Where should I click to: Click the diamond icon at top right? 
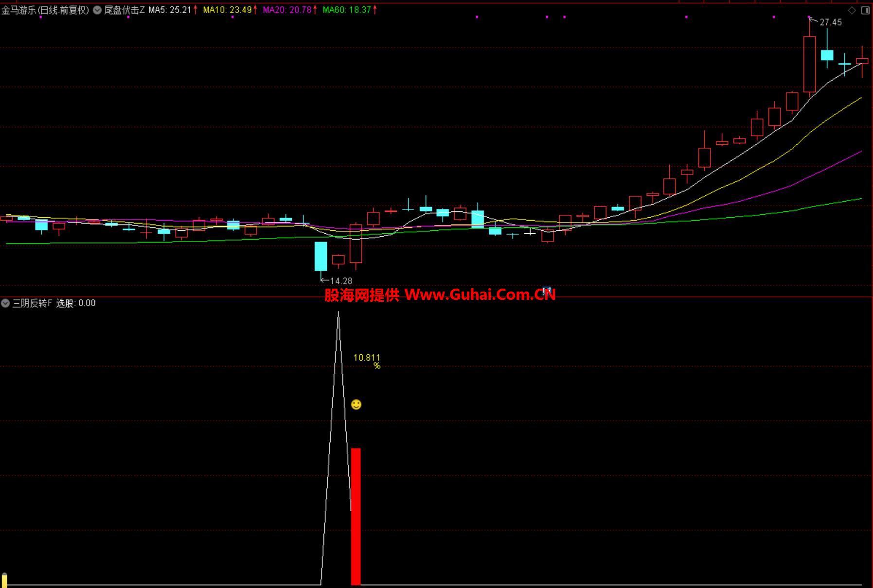tap(852, 10)
